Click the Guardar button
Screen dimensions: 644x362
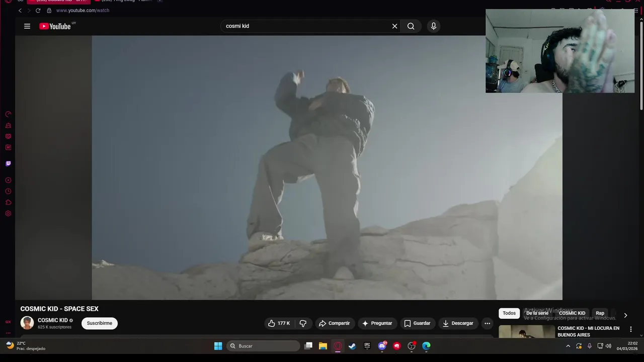point(418,323)
